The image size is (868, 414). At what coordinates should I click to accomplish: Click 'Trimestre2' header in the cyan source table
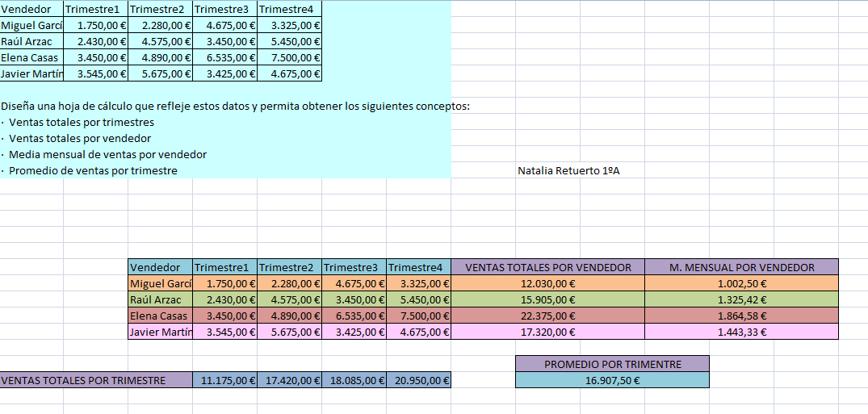161,9
